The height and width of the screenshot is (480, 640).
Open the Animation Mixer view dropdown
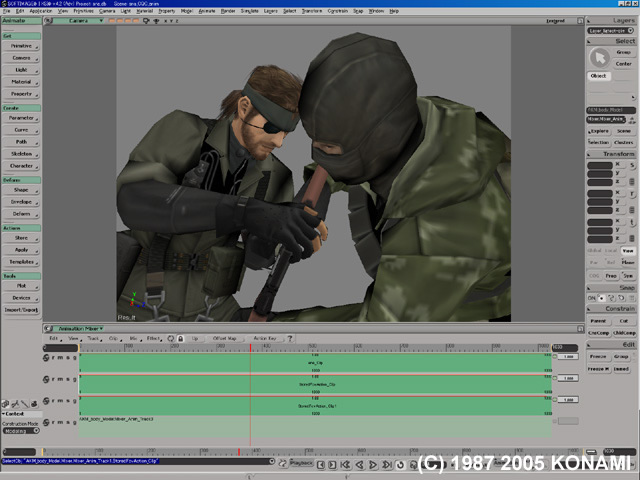tap(80, 329)
